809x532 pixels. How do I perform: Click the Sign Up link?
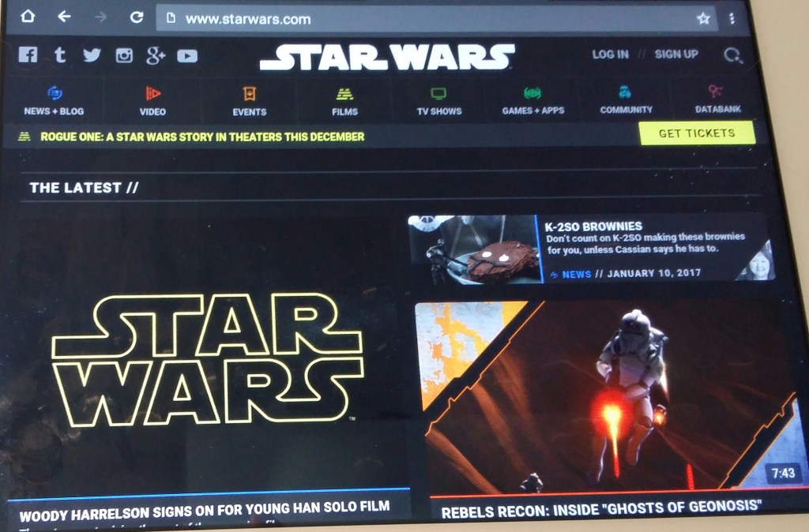click(x=676, y=54)
